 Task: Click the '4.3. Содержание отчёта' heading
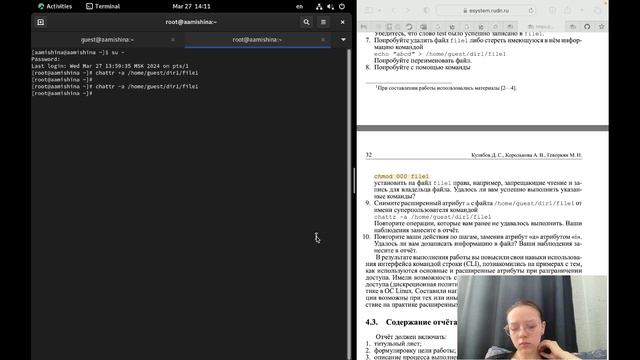411,322
